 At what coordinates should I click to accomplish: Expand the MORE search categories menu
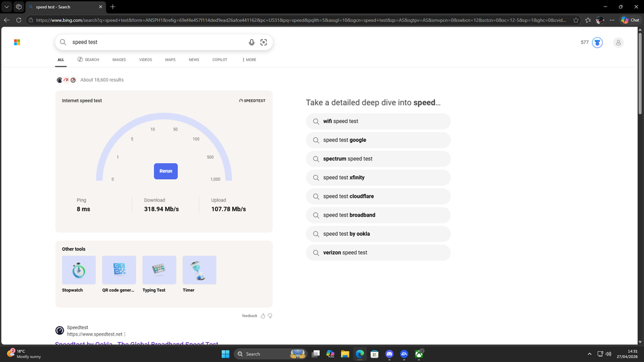point(249,59)
